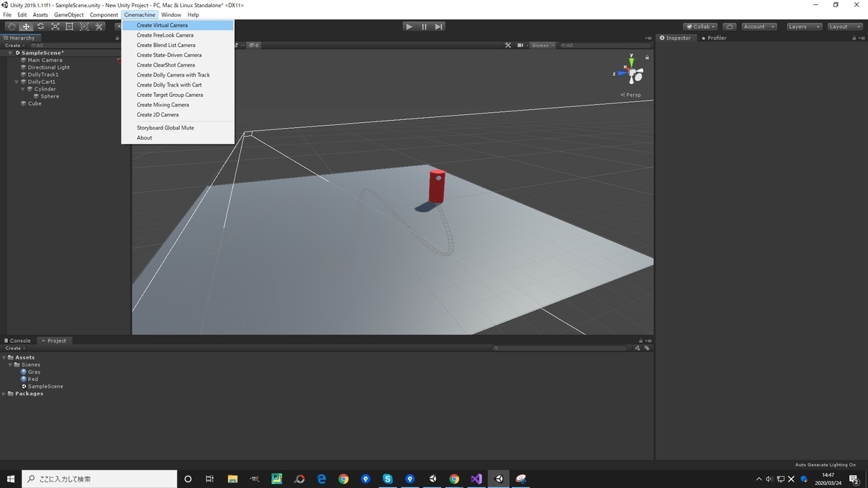Open Microsoft Edge from the taskbar
The height and width of the screenshot is (488, 868).
click(x=321, y=479)
